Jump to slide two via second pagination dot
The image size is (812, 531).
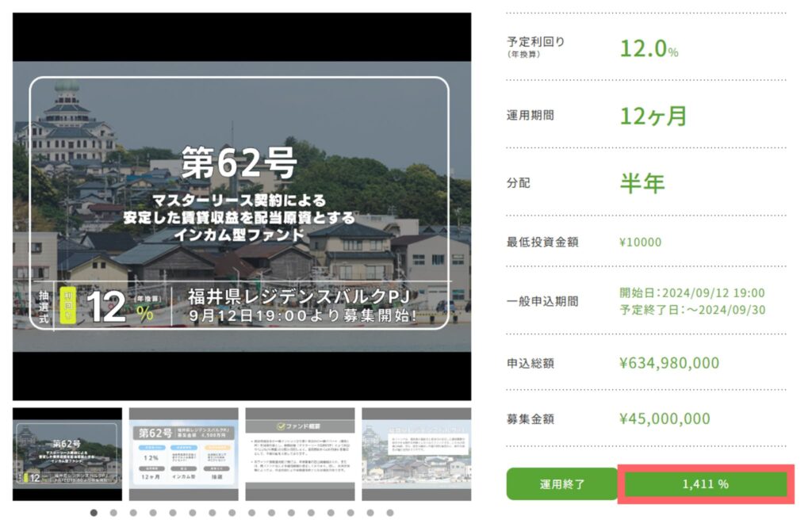pos(113,513)
